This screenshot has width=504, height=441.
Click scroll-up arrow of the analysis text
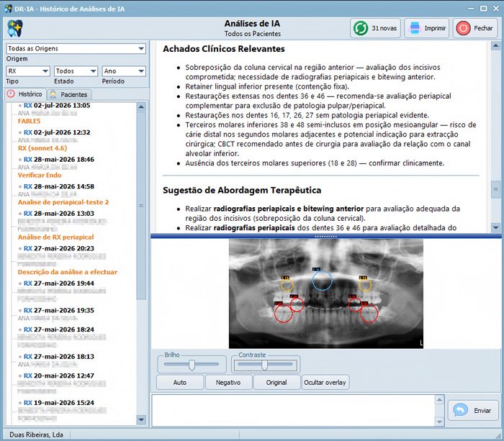[x=495, y=46]
